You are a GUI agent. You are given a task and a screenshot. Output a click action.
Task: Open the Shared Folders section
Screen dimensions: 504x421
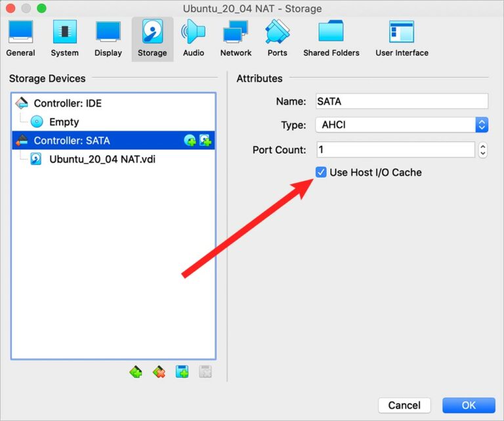click(x=331, y=39)
